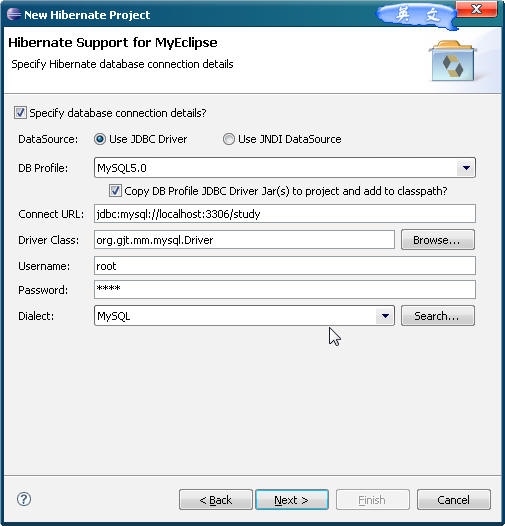Viewport: 505px width, 526px height.
Task: Click the Eclipse icon in title bar
Action: pos(14,14)
